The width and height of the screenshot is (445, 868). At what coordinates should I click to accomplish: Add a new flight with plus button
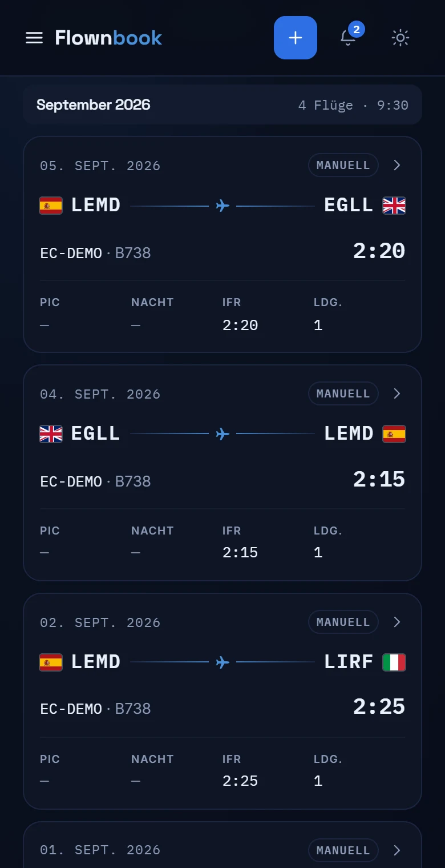pyautogui.click(x=296, y=38)
